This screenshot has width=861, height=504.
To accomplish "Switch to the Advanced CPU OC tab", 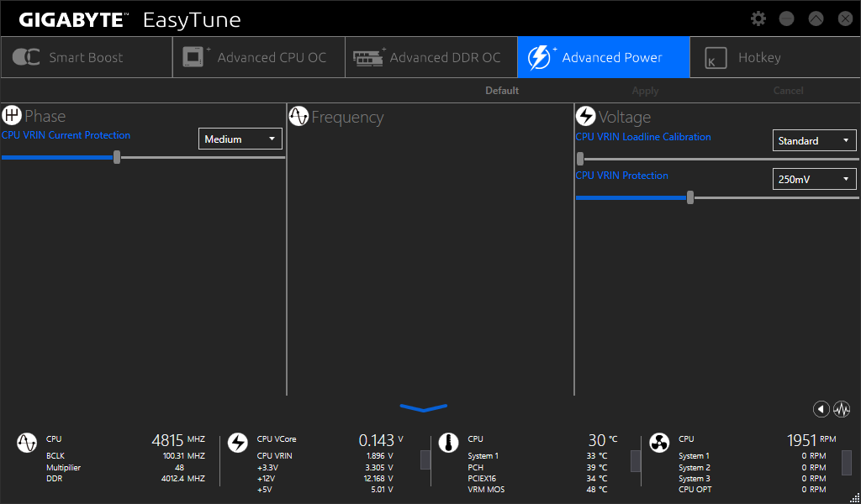I will (x=259, y=57).
